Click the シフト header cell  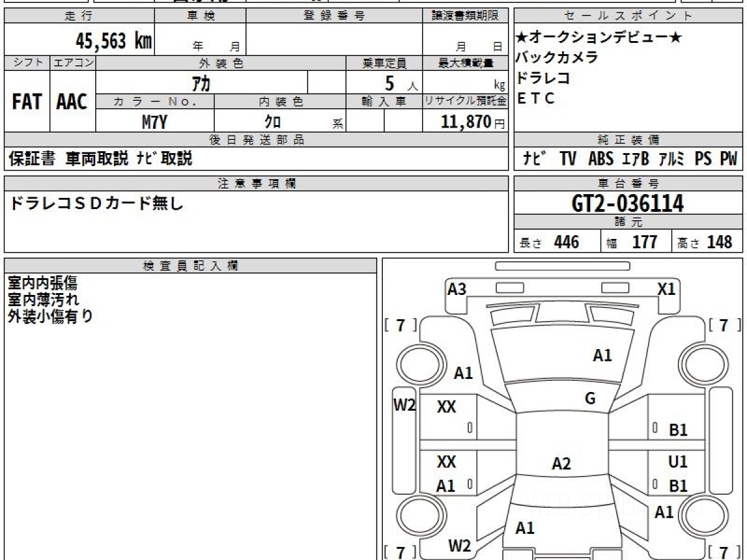pos(27,63)
